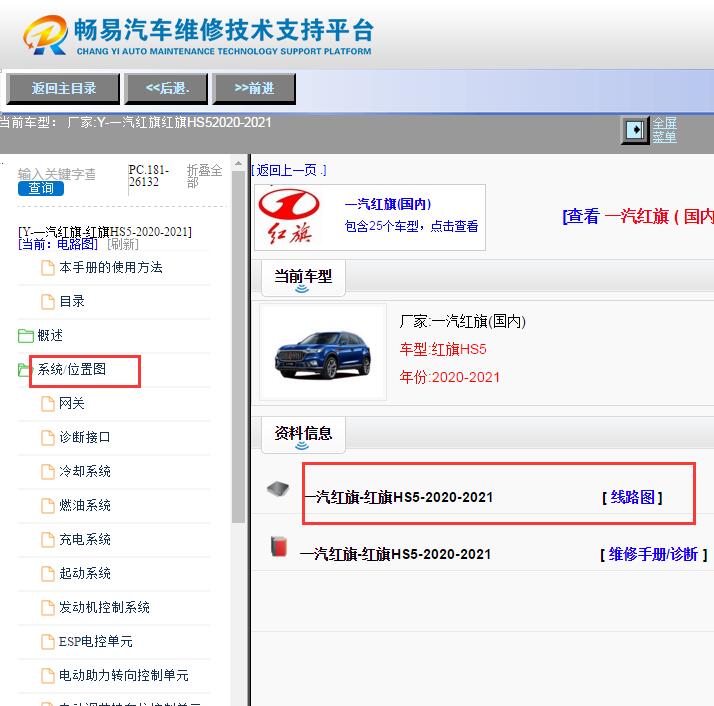Click the sidebar vertical scrollbar thumb
This screenshot has height=706, width=714.
tap(238, 347)
